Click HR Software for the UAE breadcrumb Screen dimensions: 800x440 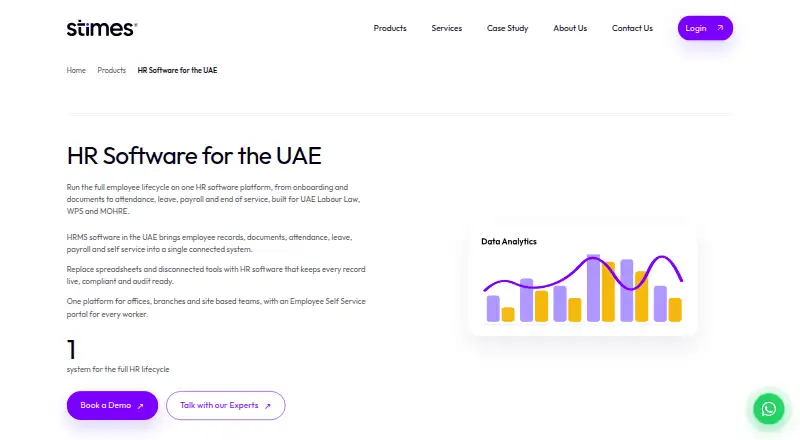pyautogui.click(x=177, y=70)
